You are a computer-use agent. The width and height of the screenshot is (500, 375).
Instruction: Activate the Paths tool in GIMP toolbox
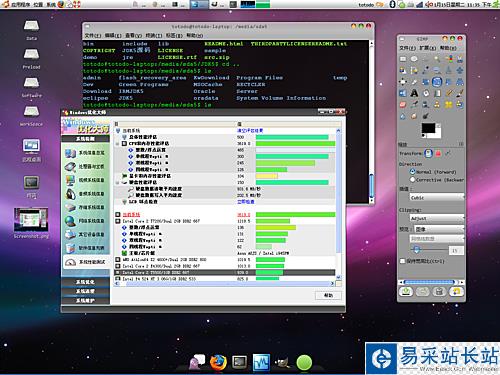point(414,70)
